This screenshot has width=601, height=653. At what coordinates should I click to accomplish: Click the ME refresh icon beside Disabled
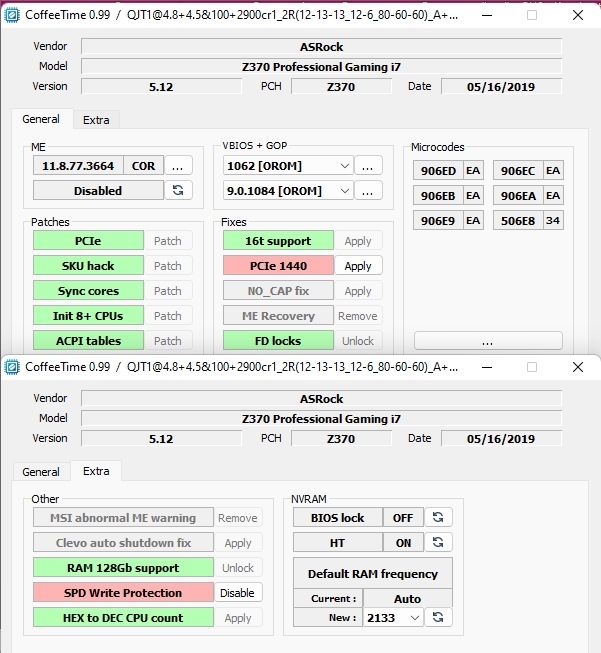(178, 190)
